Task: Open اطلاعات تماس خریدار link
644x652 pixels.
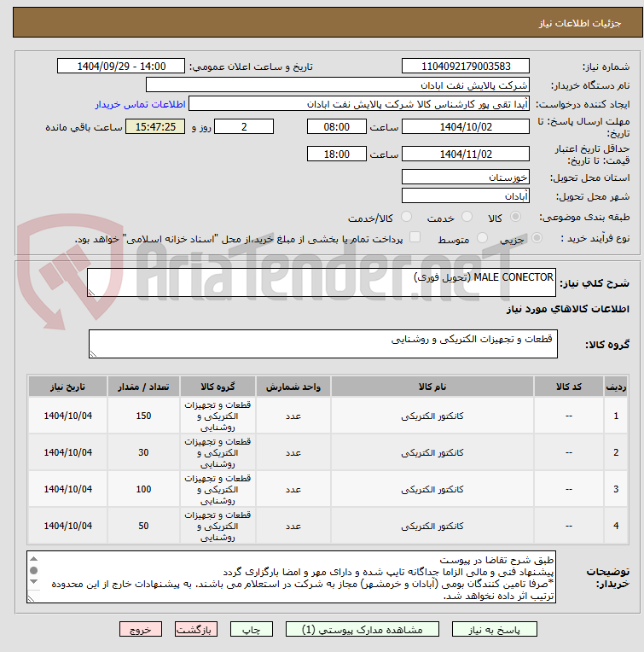Action: pos(141,104)
